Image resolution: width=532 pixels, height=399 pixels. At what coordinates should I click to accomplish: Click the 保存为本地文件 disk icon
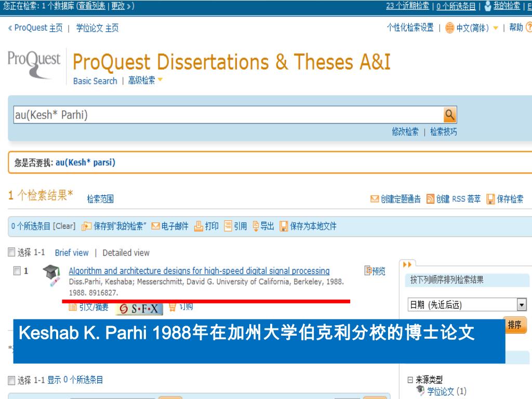point(284,227)
